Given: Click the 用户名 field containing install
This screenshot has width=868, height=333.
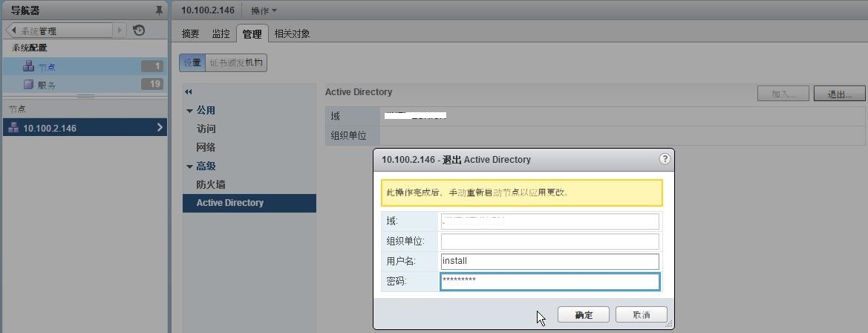Looking at the screenshot, I should click(x=549, y=261).
